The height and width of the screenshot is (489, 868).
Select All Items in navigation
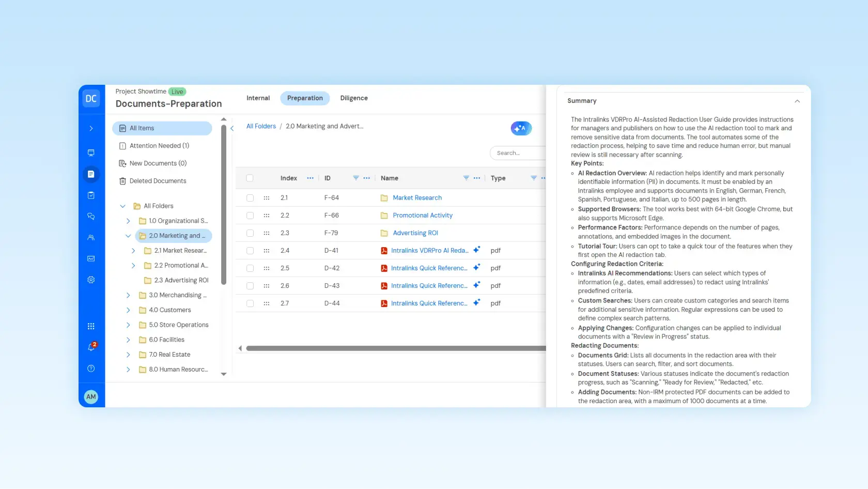pyautogui.click(x=162, y=128)
